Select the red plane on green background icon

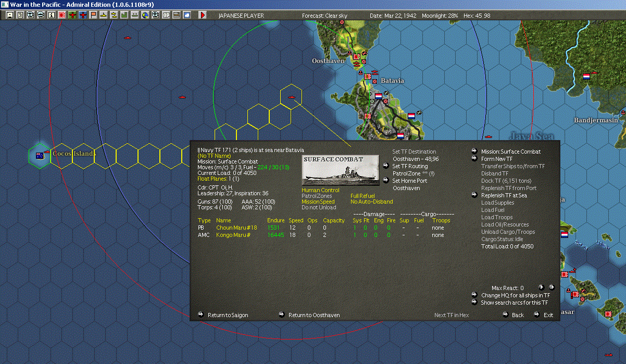72,15
